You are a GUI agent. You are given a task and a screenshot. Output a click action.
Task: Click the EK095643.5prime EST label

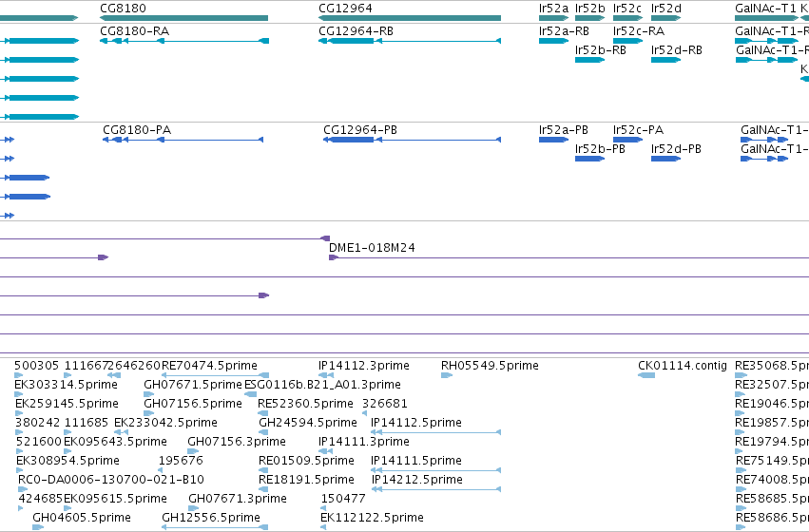click(x=115, y=442)
